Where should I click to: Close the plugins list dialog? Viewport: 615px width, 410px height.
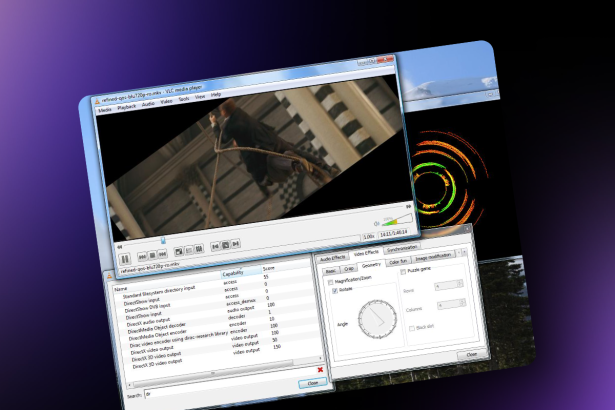pos(313,383)
